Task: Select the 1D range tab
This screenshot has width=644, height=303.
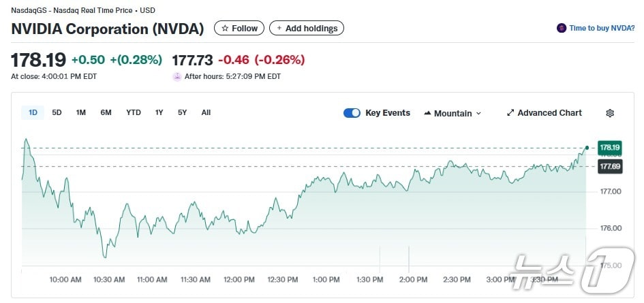Action: (x=33, y=113)
